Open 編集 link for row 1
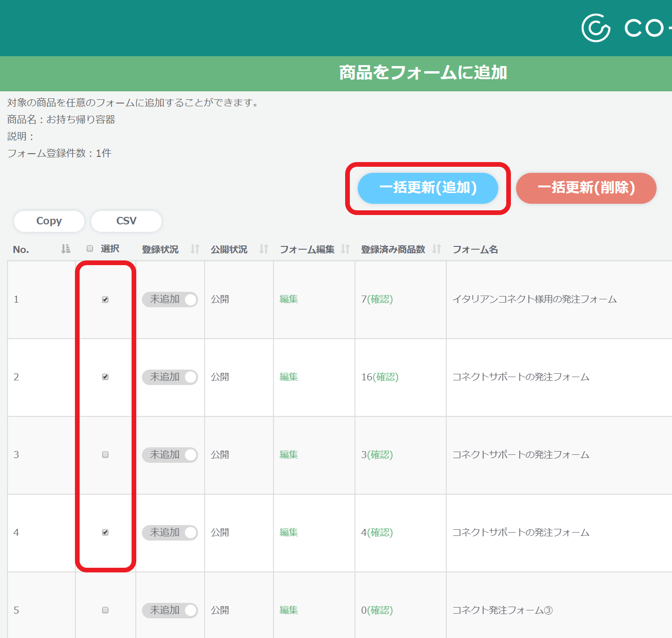This screenshot has height=638, width=672. tap(289, 299)
